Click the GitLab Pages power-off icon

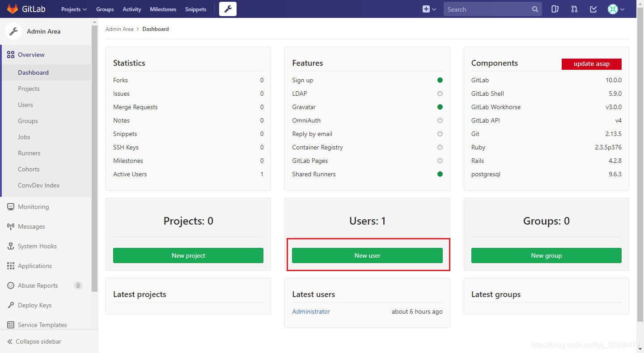pyautogui.click(x=440, y=161)
